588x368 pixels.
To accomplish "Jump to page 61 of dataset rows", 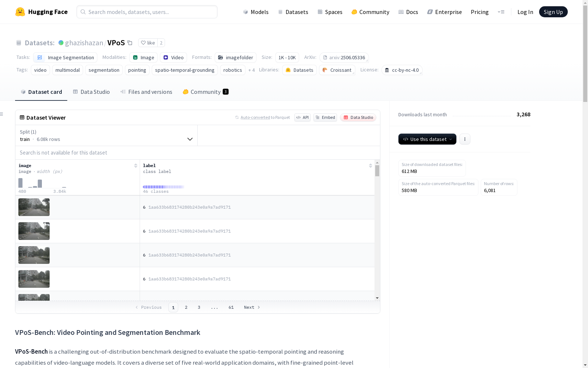I will point(231,307).
